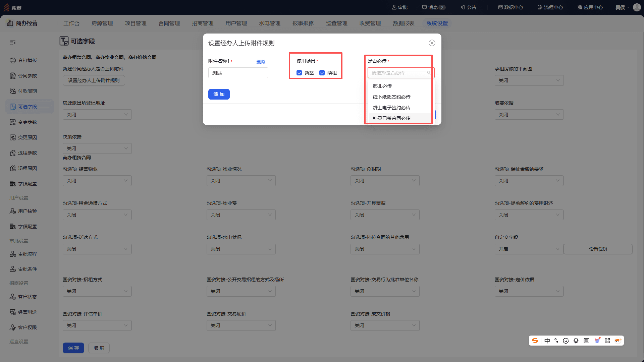Screen dimensions: 644x362
Task: Click the Sogou input method logo
Action: (x=535, y=341)
